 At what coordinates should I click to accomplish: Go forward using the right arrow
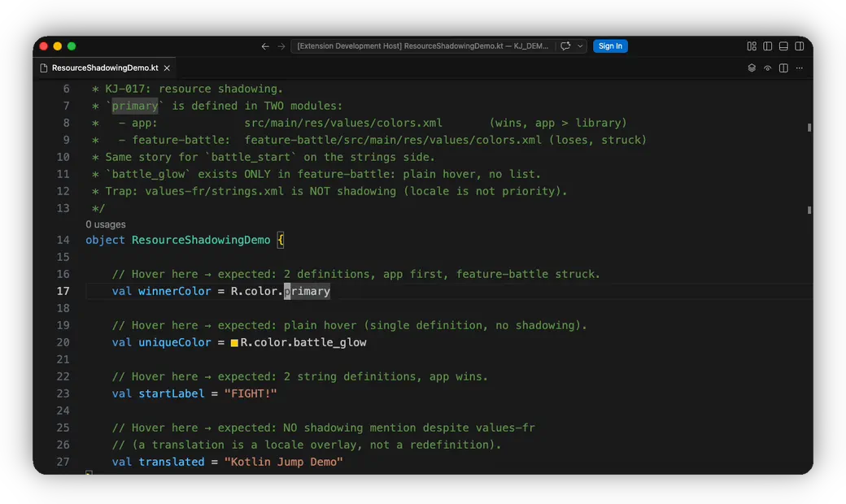pos(281,46)
